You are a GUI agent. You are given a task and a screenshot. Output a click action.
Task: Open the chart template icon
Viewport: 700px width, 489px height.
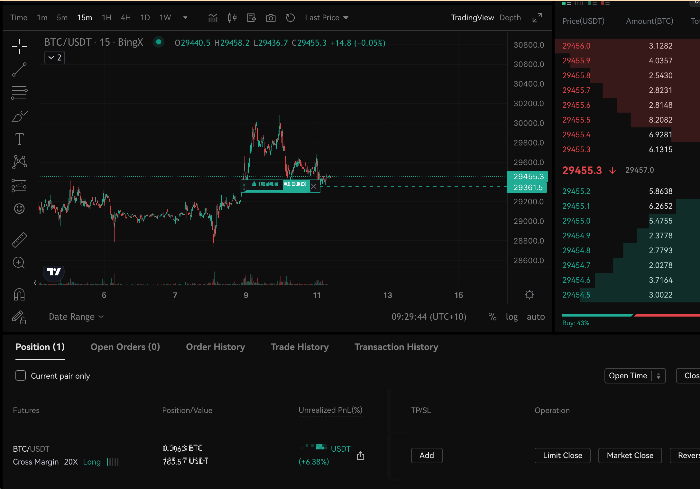tap(251, 18)
